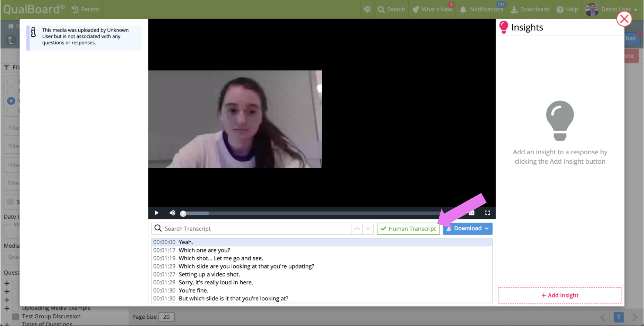Go to previous transcript search match
Image resolution: width=644 pixels, height=326 pixels.
click(x=357, y=229)
